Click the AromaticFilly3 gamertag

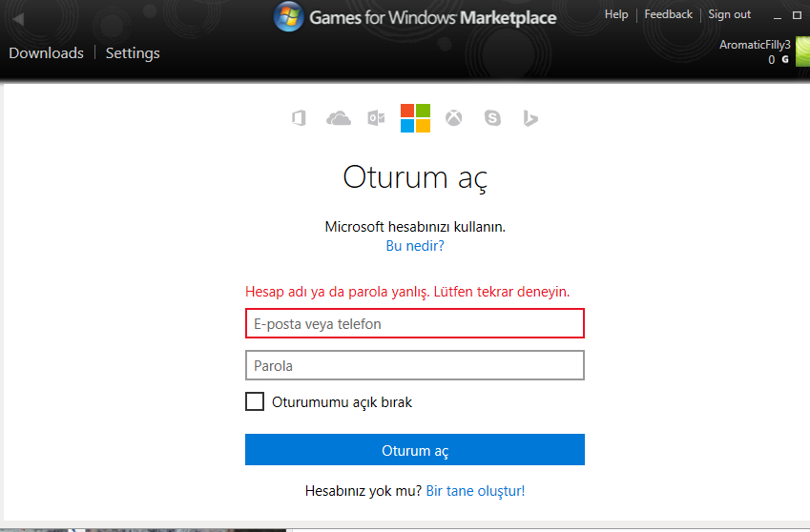coord(755,45)
